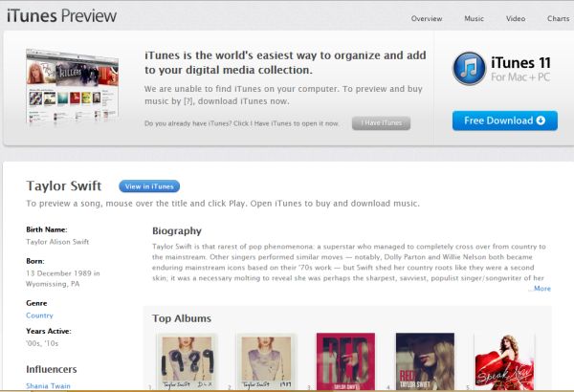Open the 1989 Deluxe album cover
This screenshot has height=392, width=574.
[x=188, y=361]
